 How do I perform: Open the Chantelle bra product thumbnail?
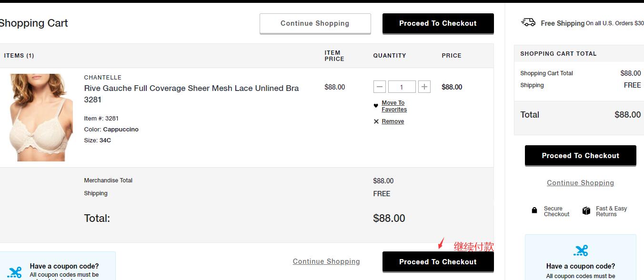[41, 117]
